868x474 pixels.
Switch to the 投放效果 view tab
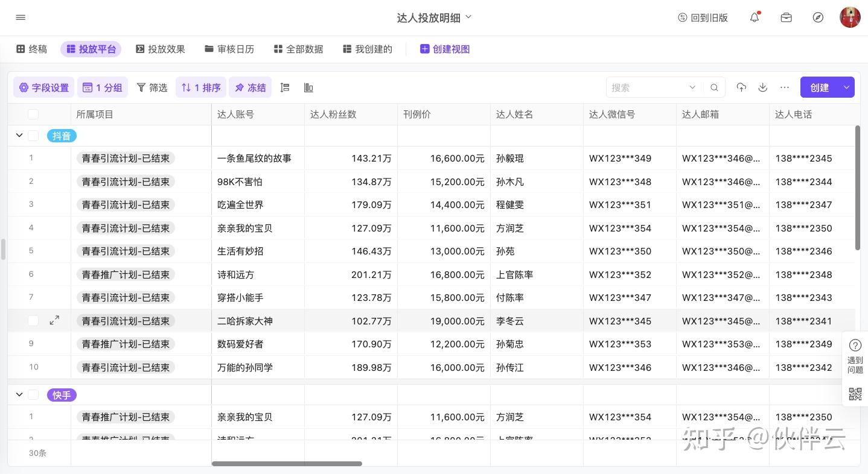160,49
